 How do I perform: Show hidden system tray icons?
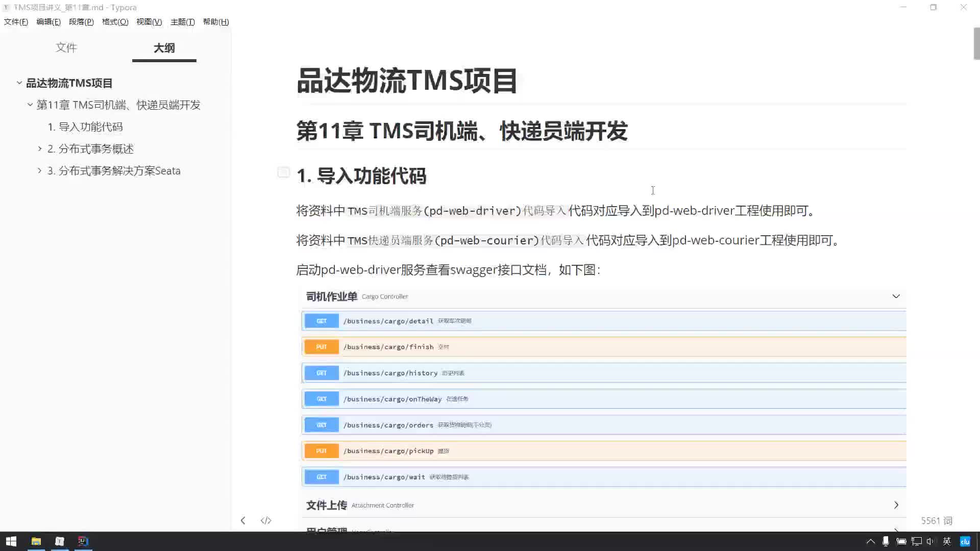click(871, 541)
